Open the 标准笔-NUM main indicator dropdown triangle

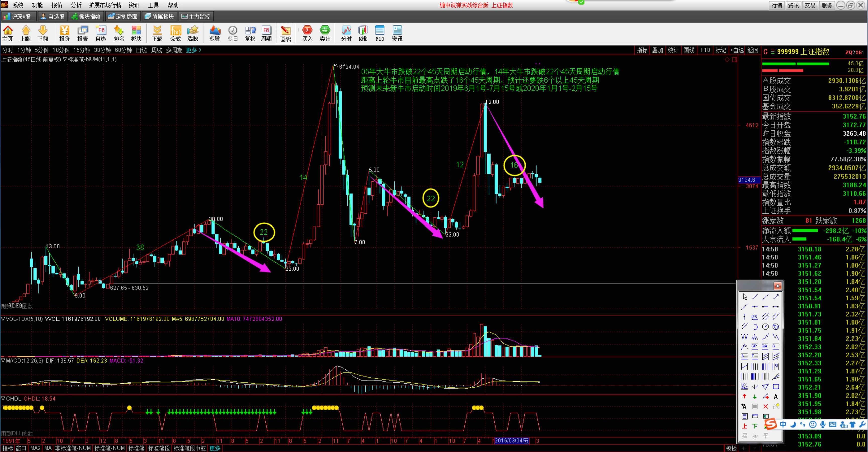coord(65,59)
